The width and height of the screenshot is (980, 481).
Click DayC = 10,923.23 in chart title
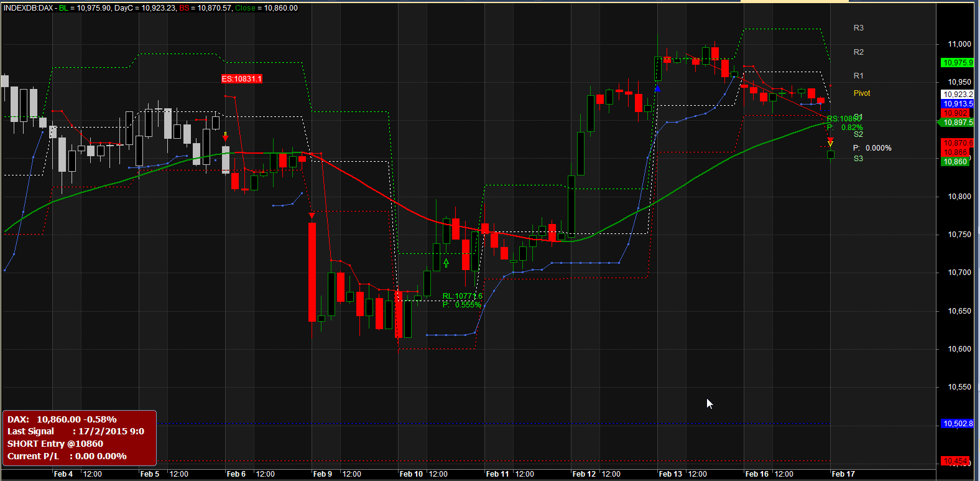pos(145,8)
